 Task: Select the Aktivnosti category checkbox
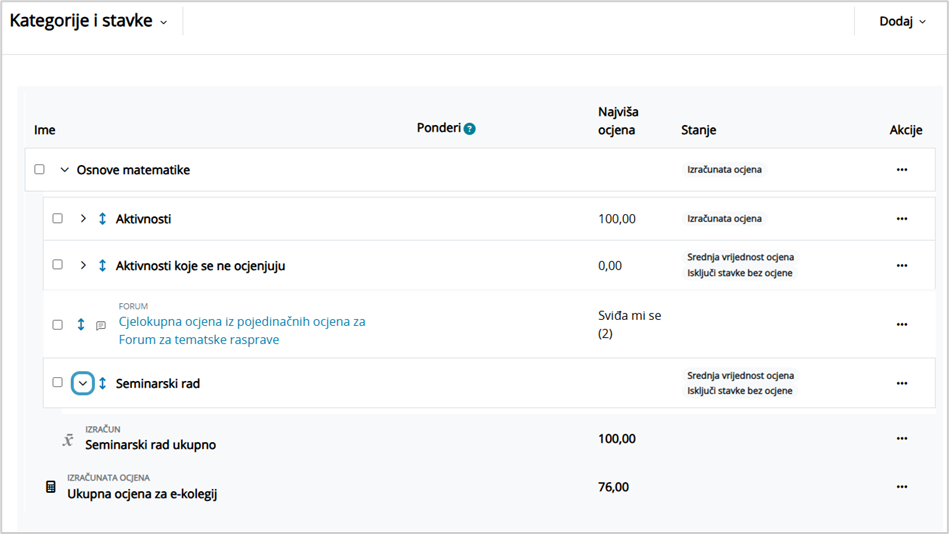click(58, 219)
